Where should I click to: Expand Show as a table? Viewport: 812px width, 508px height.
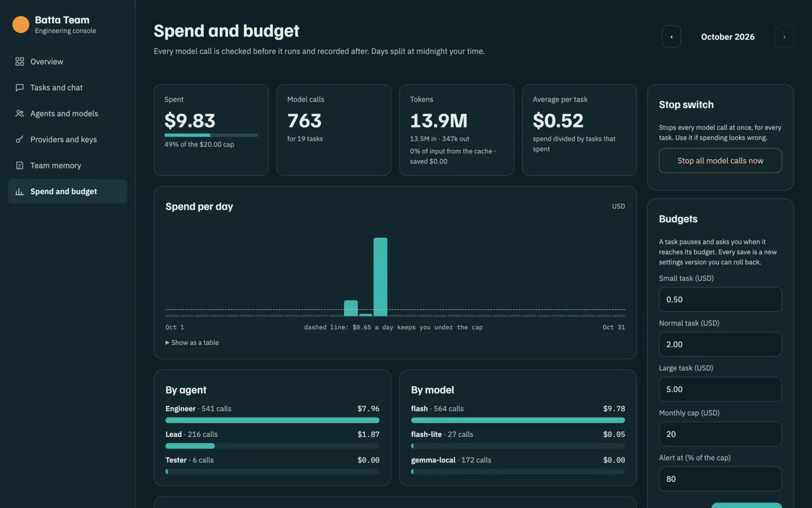[x=192, y=342]
